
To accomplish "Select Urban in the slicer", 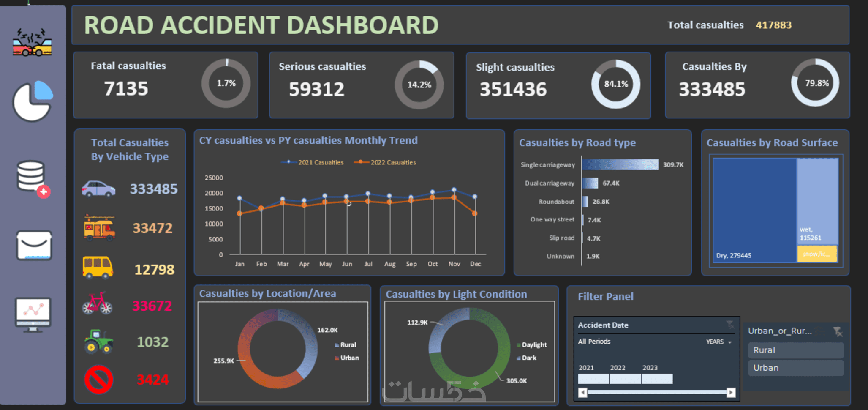I will pos(796,368).
